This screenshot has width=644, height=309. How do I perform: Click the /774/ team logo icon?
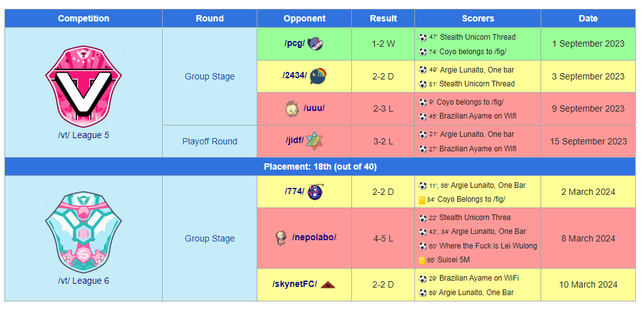315,191
